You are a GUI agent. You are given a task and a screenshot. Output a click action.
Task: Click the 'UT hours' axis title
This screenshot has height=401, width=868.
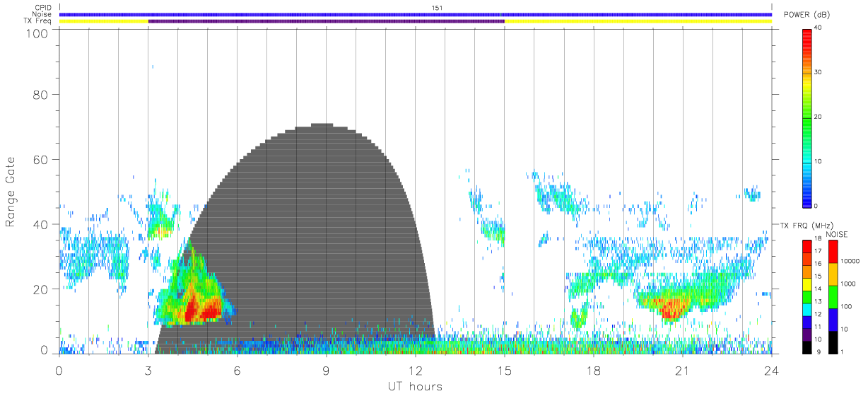[x=415, y=386]
